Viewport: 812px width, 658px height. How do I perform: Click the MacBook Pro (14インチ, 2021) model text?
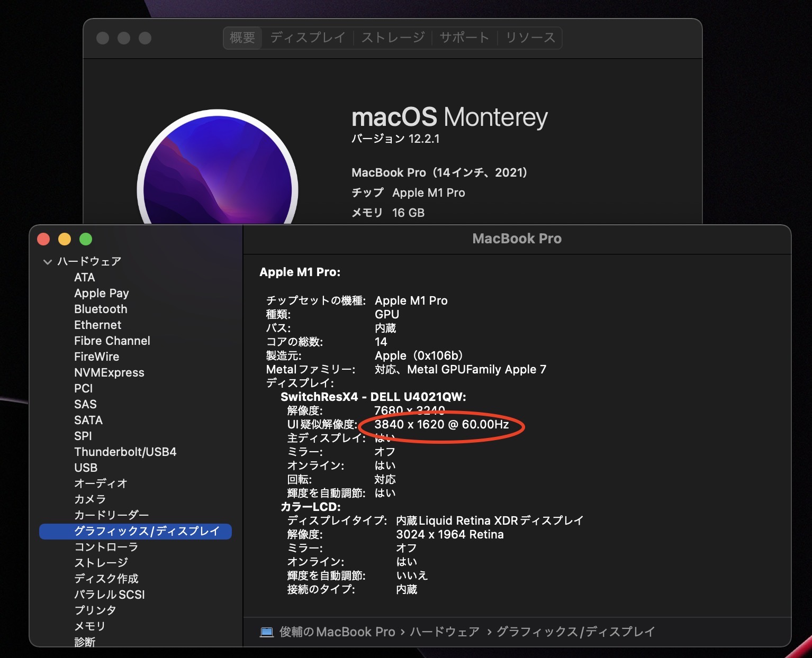(439, 172)
